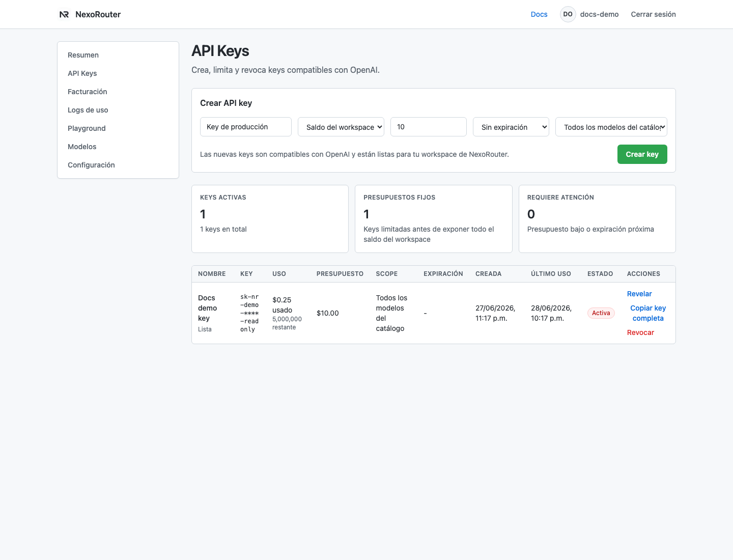
Task: Open the Saldo del workspace dropdown
Action: point(341,127)
